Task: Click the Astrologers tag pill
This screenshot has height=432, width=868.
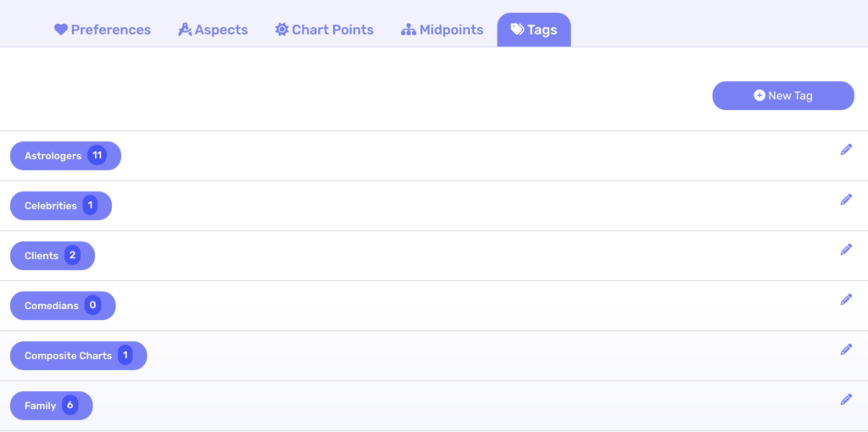Action: pyautogui.click(x=53, y=156)
